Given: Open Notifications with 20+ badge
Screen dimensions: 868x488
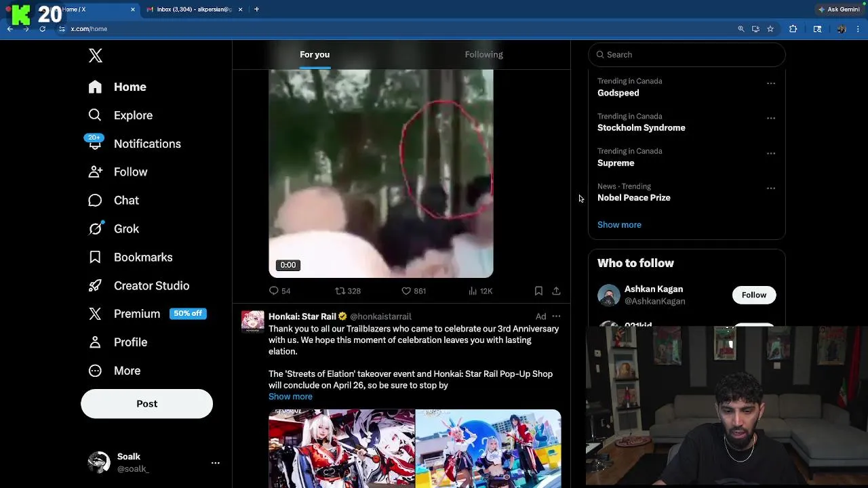Looking at the screenshot, I should 134,144.
